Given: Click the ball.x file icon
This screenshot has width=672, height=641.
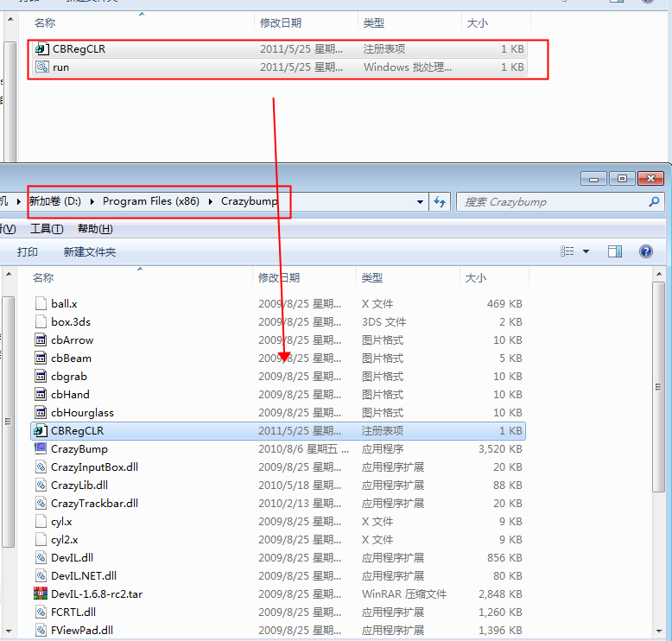Looking at the screenshot, I should click(41, 303).
